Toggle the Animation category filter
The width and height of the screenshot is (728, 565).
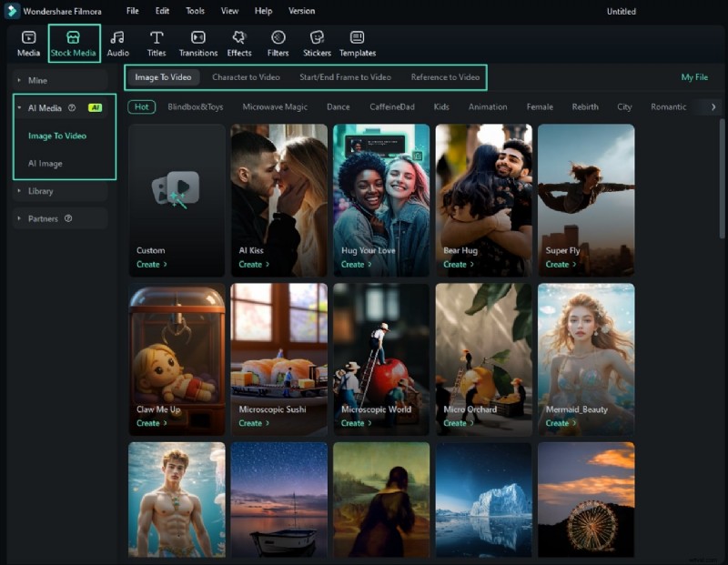(x=488, y=106)
